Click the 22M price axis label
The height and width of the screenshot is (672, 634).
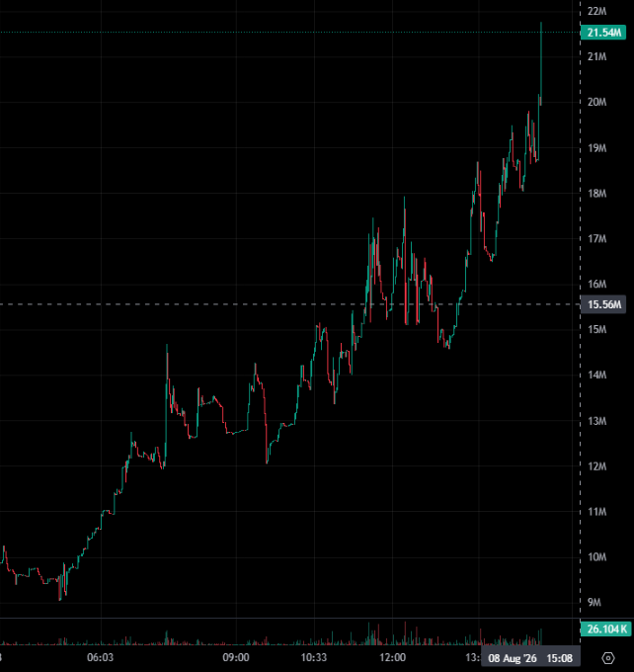click(596, 12)
